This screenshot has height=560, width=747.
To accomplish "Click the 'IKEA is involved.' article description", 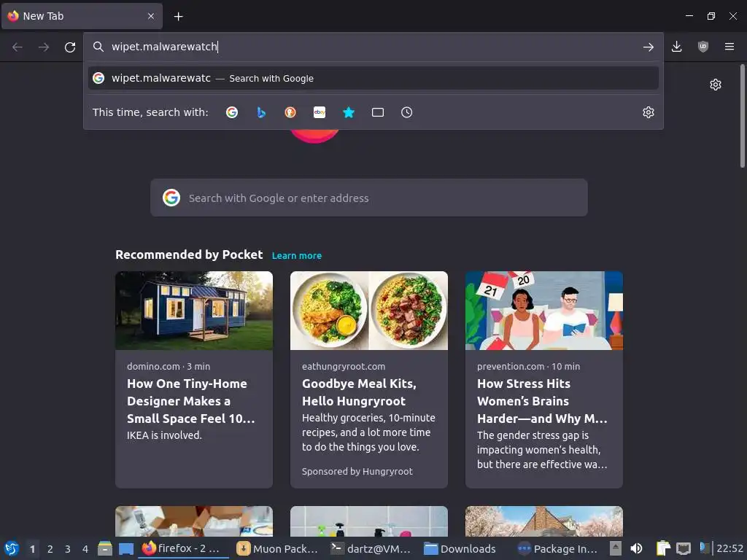I will point(164,435).
